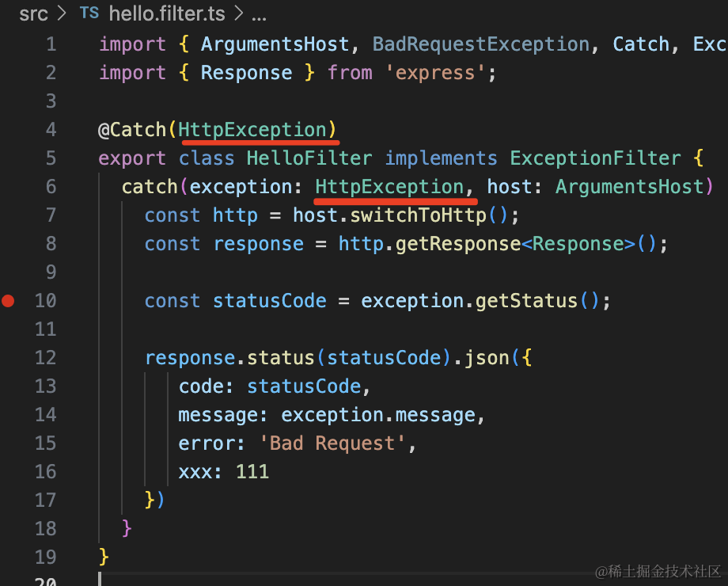Open the src folder breadcrumb
The height and width of the screenshot is (586, 728).
(x=33, y=13)
